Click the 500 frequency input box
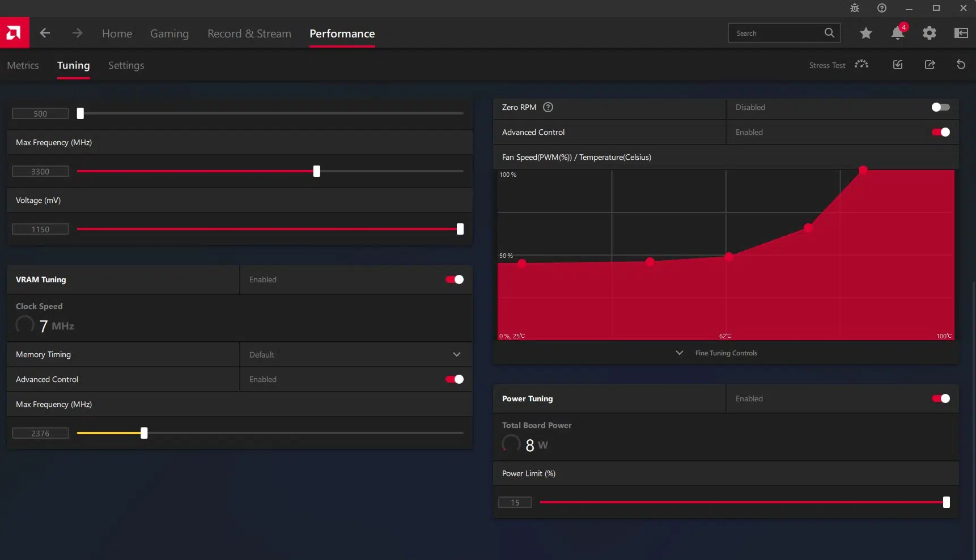The height and width of the screenshot is (560, 976). (40, 113)
